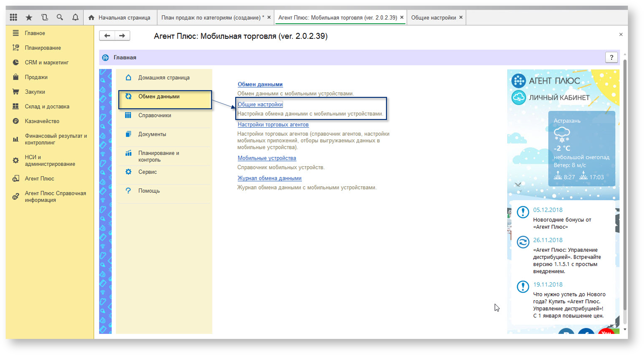Open Казначейство section label

[x=42, y=121]
